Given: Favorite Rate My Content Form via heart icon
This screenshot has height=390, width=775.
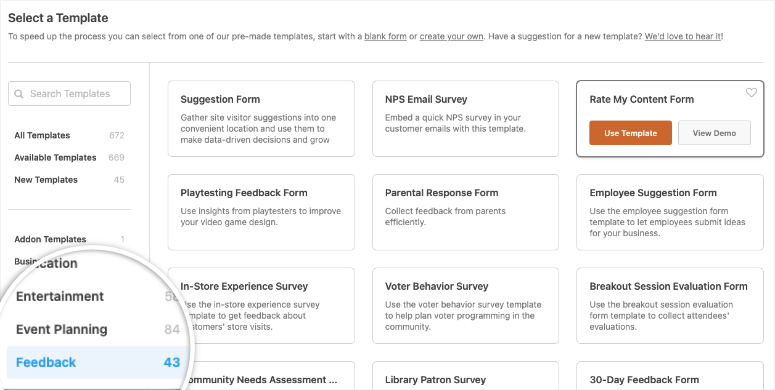Looking at the screenshot, I should click(x=751, y=92).
